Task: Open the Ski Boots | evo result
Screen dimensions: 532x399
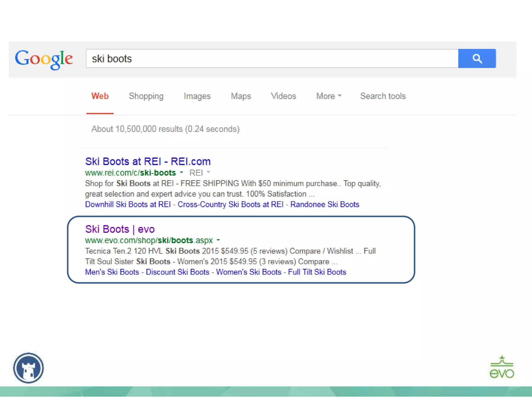Action: pos(120,229)
